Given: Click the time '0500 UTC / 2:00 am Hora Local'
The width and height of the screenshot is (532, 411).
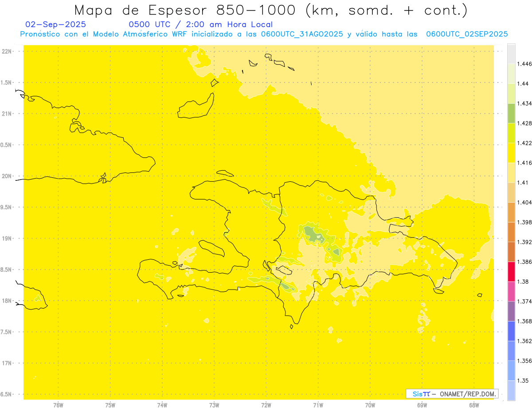Looking at the screenshot, I should pos(200,25).
